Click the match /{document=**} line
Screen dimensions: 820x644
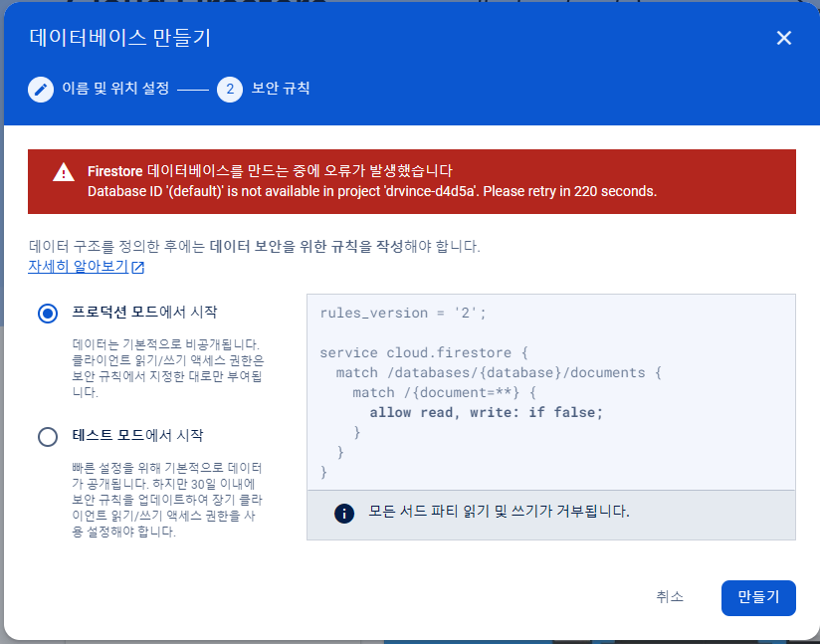coord(445,393)
